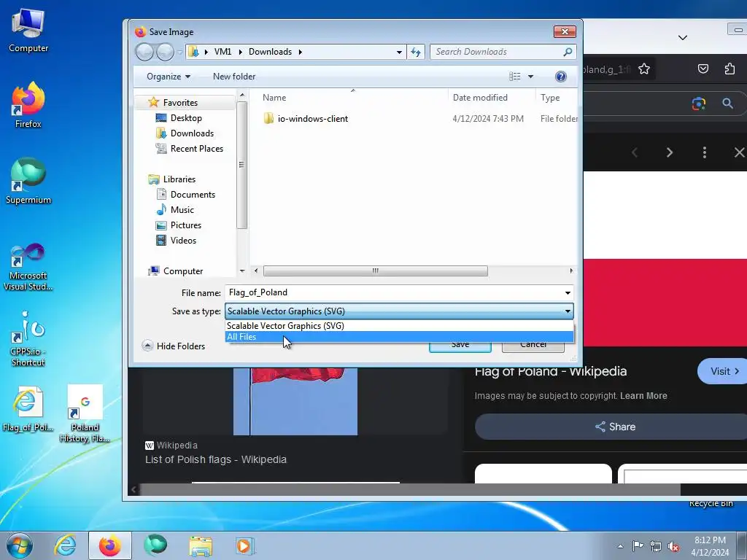The width and height of the screenshot is (747, 560).
Task: Open List of Polish flags - Wikipedia result
Action: 216,459
